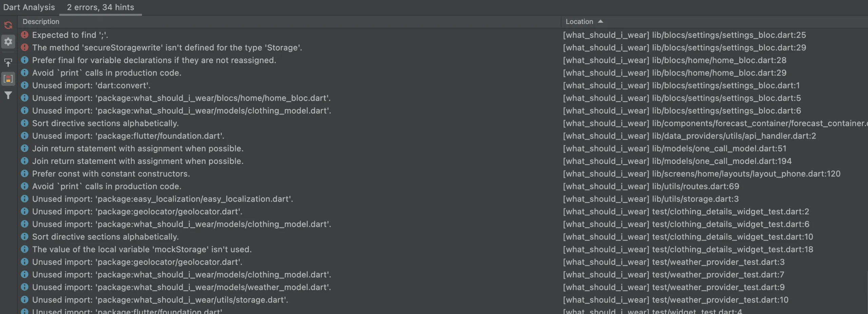Click the error icon beside secureStoragewrite message
The image size is (868, 314).
(x=24, y=47)
